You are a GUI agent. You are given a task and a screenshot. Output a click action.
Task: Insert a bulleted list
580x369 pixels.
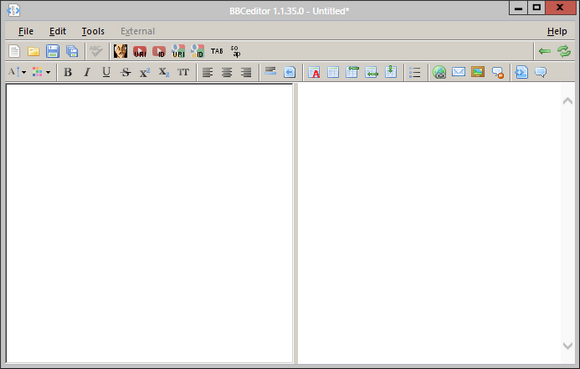click(x=415, y=72)
